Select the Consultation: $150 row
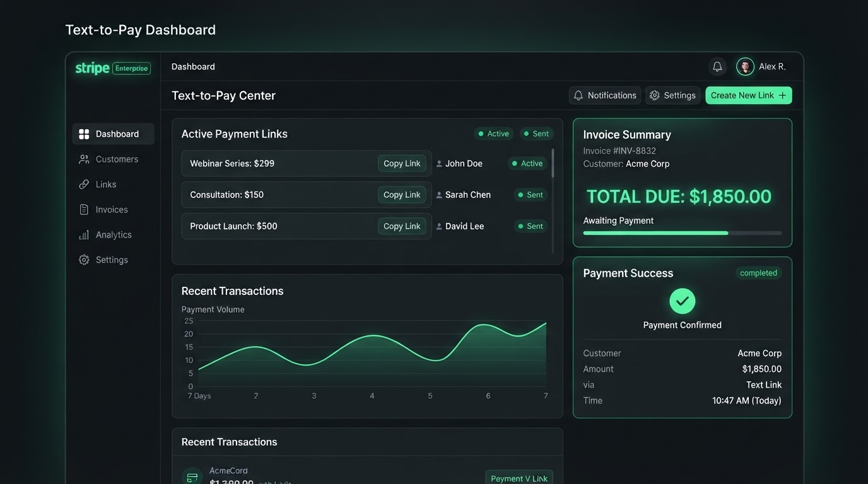 [307, 195]
